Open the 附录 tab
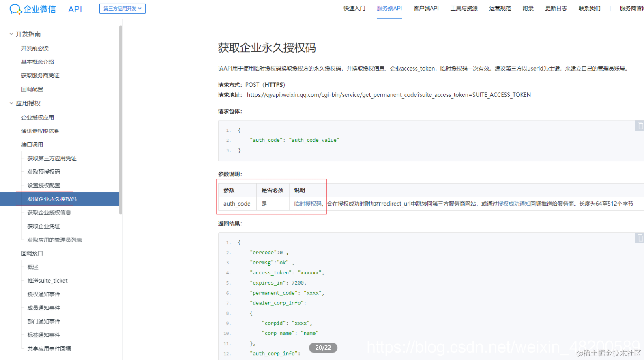 point(528,9)
